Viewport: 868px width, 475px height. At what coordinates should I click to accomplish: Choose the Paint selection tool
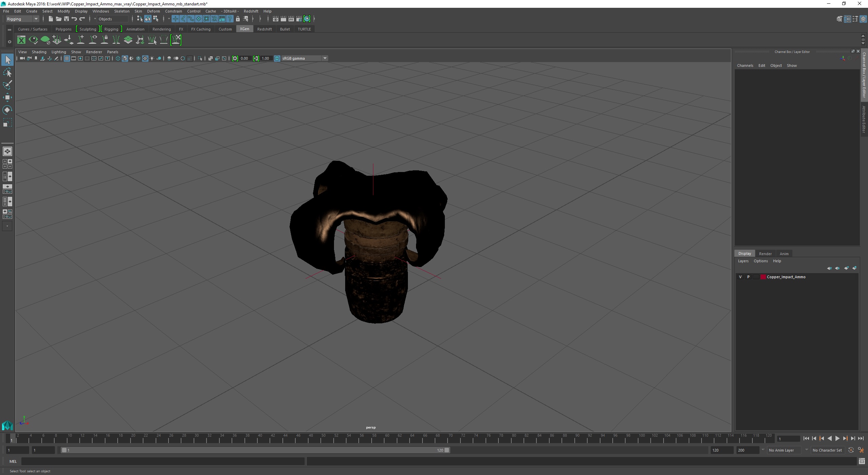coord(7,85)
